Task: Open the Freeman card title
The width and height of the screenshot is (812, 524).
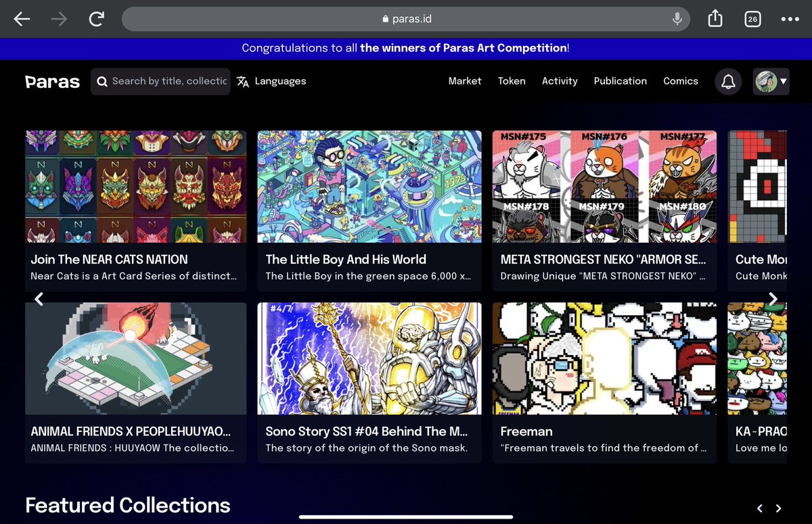Action: click(526, 431)
